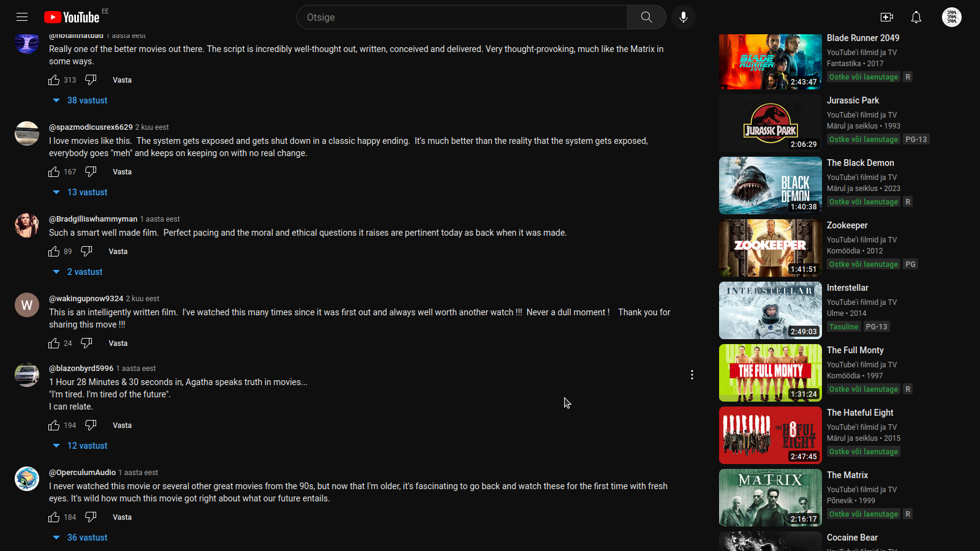Open The Full Monty thumbnail

pyautogui.click(x=771, y=373)
